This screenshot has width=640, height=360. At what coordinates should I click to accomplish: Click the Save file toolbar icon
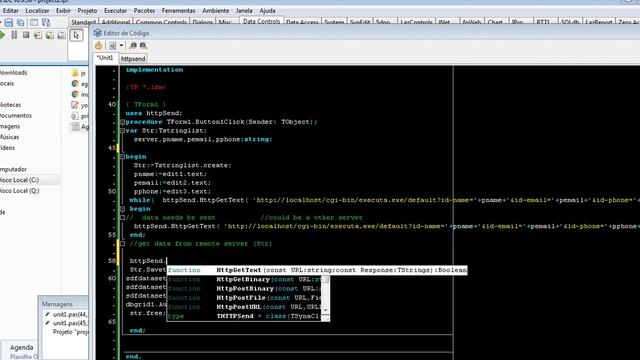pos(9,22)
